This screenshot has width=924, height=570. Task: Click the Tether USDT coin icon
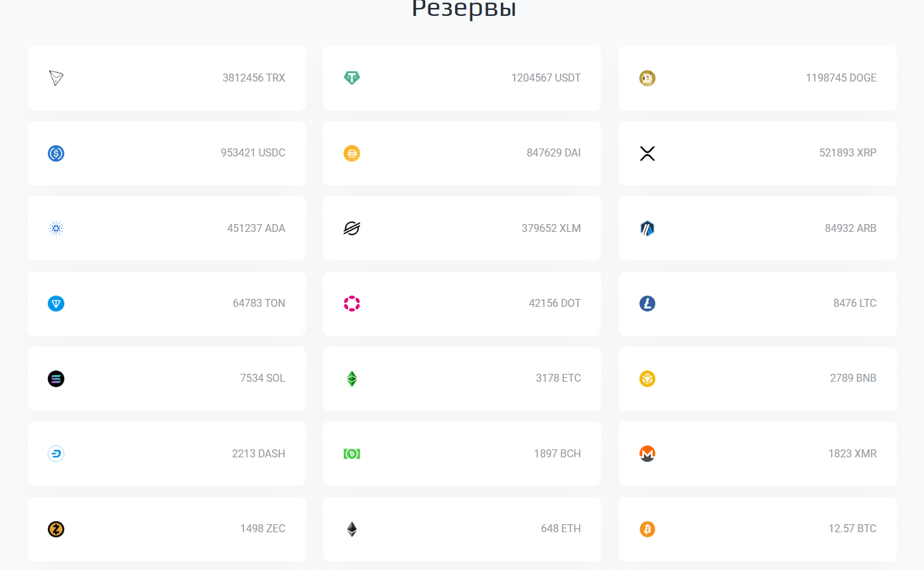click(352, 78)
